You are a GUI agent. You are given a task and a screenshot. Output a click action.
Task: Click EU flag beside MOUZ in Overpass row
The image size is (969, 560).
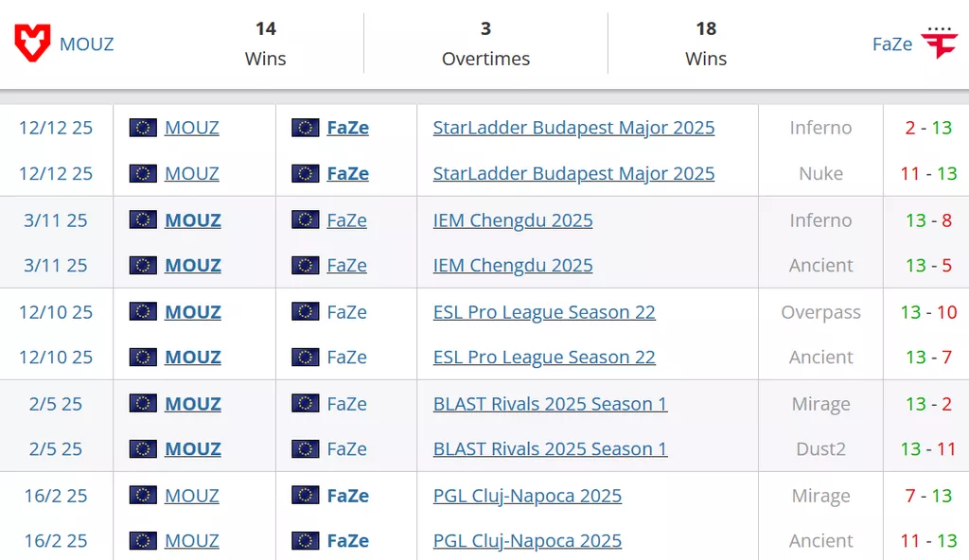pos(143,312)
